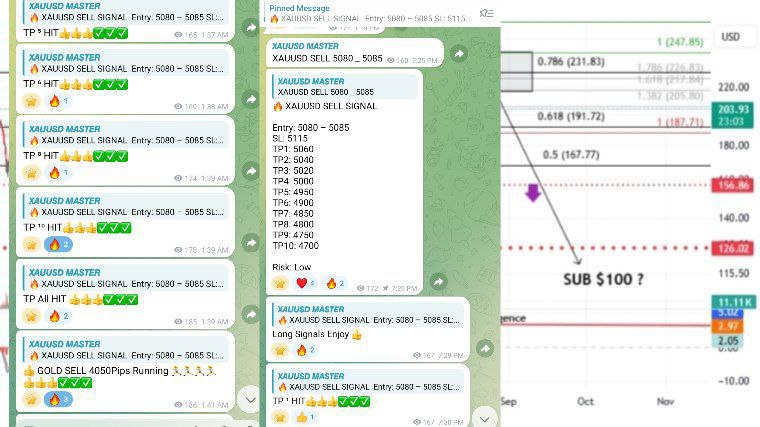
Task: Toggle selected fire reaction on TP 10 HIT
Action: click(x=58, y=245)
